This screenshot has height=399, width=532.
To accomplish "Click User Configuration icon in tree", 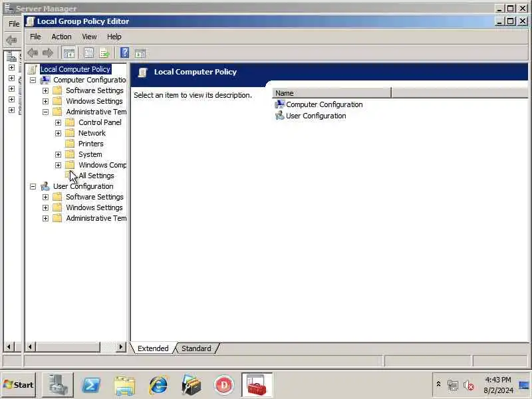I will (x=45, y=186).
